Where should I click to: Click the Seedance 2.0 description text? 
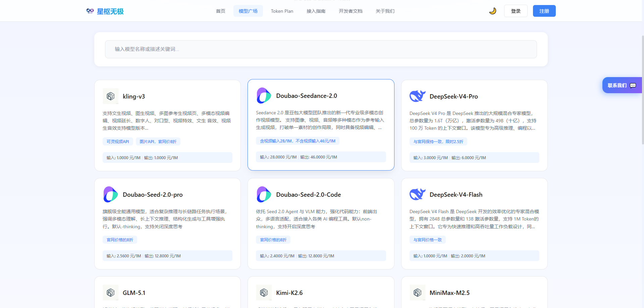point(321,120)
